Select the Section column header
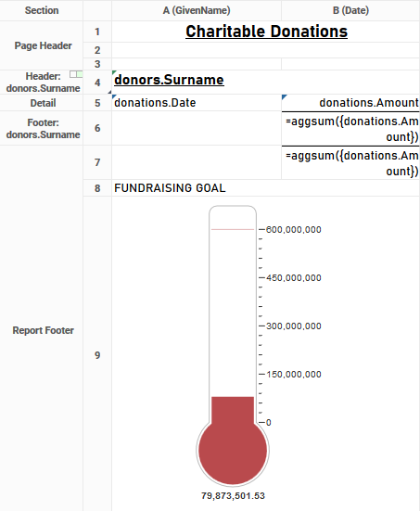420x511 pixels. pyautogui.click(x=42, y=10)
